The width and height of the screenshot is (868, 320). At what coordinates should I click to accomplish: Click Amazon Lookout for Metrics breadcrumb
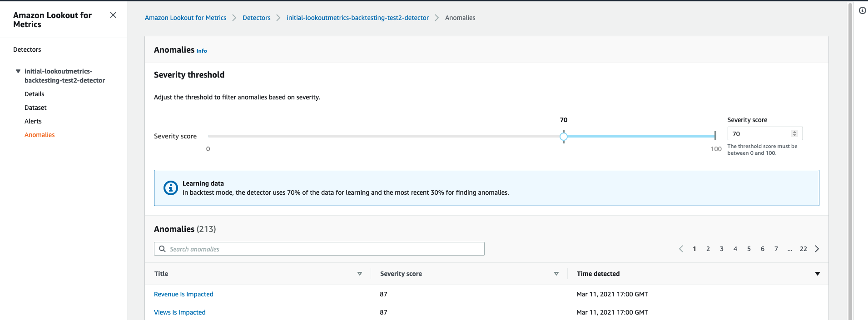point(185,18)
